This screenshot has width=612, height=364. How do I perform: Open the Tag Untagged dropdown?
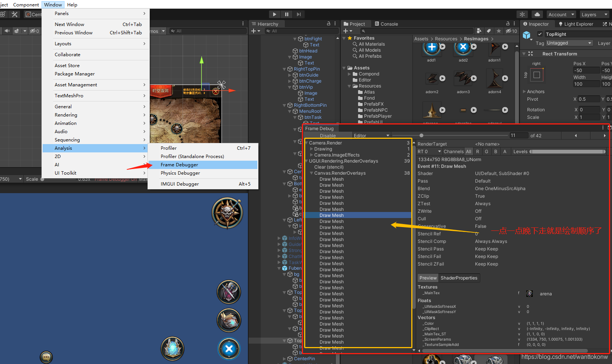569,43
